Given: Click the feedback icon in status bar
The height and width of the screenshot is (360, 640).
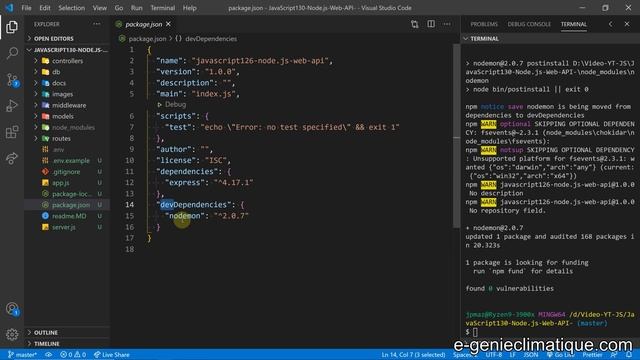Looking at the screenshot, I should coord(614,355).
